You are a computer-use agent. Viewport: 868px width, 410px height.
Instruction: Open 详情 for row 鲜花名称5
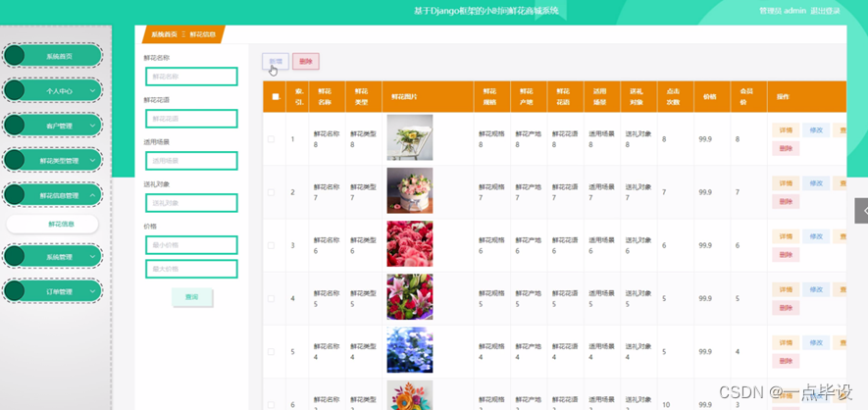[x=786, y=289]
